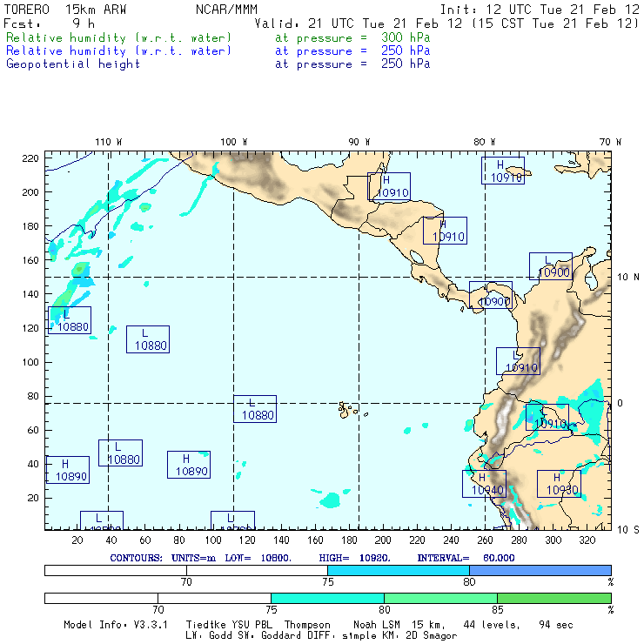
Task: Click the "300 hPa" pressure value in green
Action: pyautogui.click(x=406, y=37)
